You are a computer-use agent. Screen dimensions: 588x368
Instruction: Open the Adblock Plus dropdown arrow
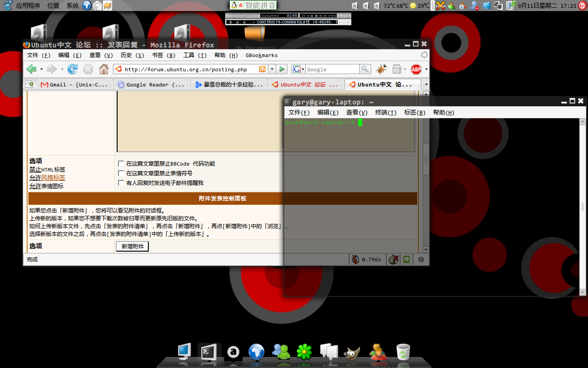pyautogui.click(x=426, y=69)
